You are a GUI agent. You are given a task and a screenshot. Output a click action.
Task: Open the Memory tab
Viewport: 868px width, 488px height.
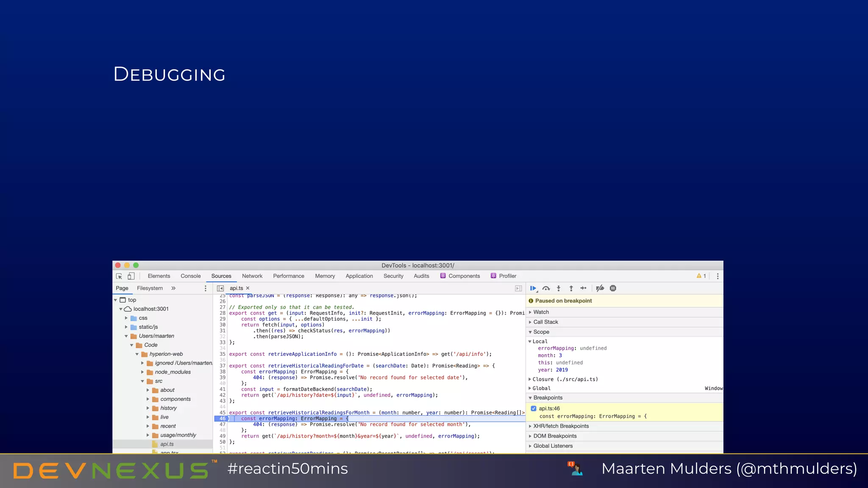point(325,276)
